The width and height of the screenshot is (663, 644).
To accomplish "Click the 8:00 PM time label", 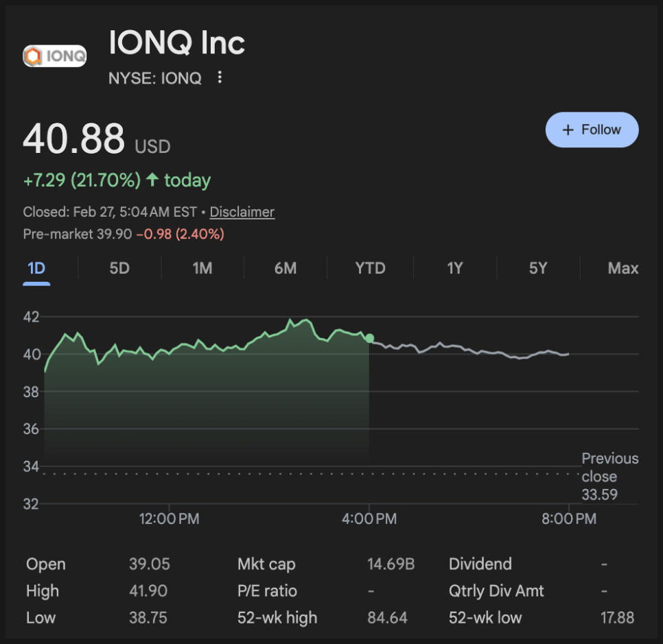I will tap(569, 519).
